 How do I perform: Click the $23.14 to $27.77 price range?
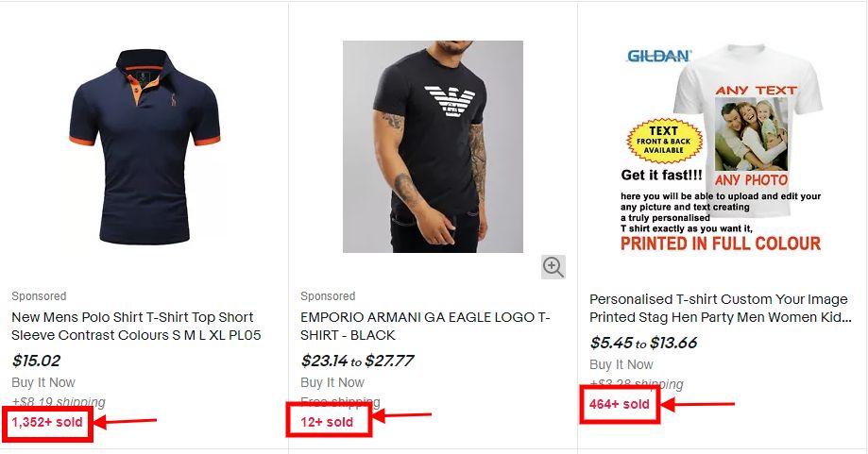click(x=357, y=361)
